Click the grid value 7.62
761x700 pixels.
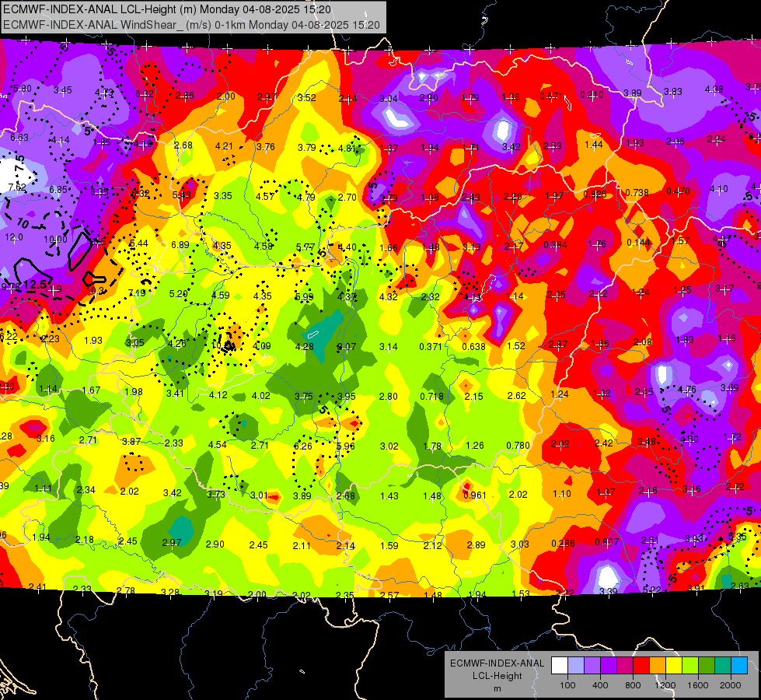pos(17,187)
